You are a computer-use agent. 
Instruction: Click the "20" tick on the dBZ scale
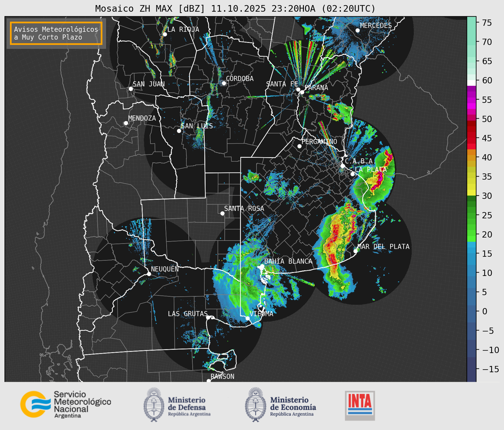pos(487,234)
